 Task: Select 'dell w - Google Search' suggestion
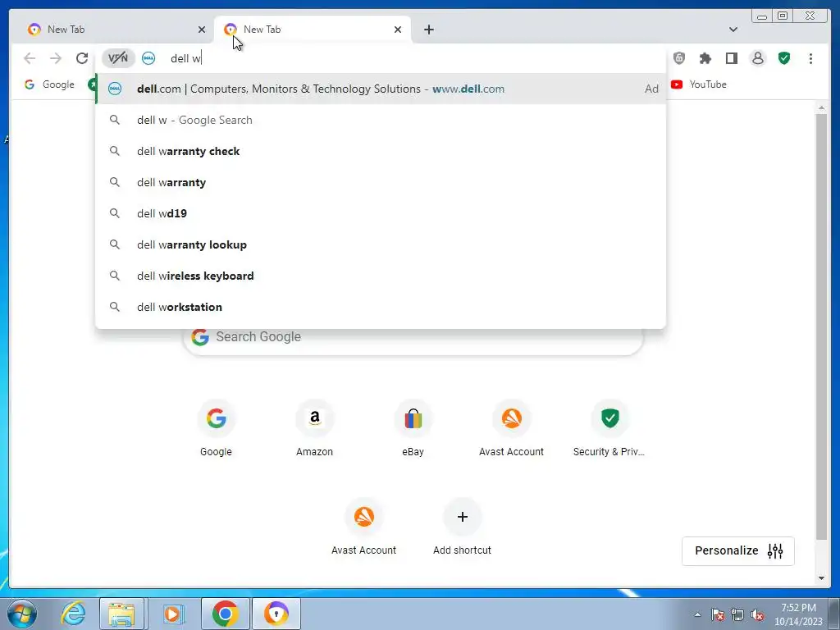click(381, 120)
